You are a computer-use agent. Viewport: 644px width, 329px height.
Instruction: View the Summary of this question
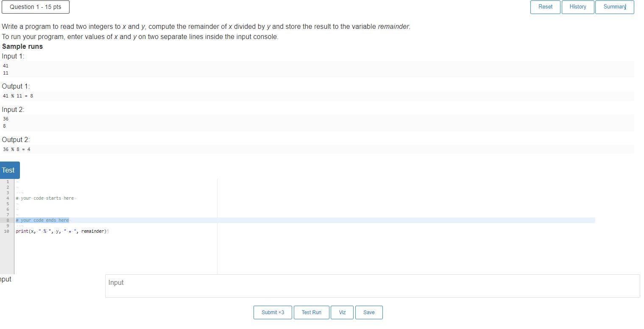coord(614,7)
